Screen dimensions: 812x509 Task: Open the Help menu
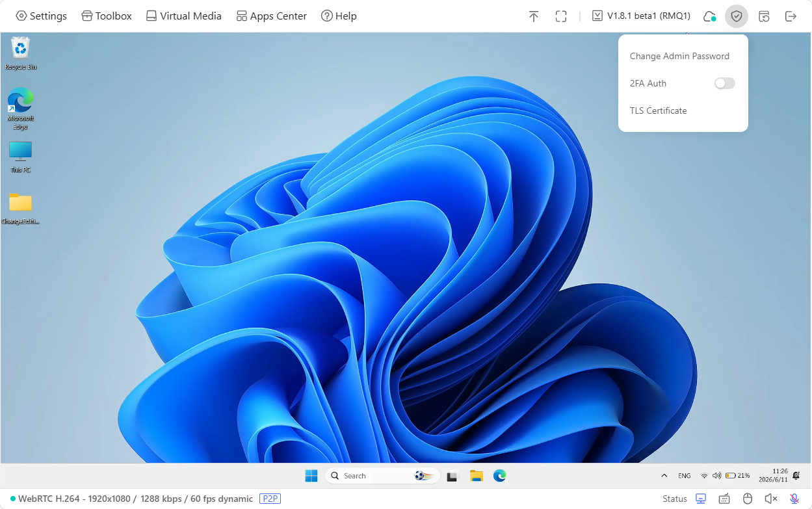click(339, 16)
